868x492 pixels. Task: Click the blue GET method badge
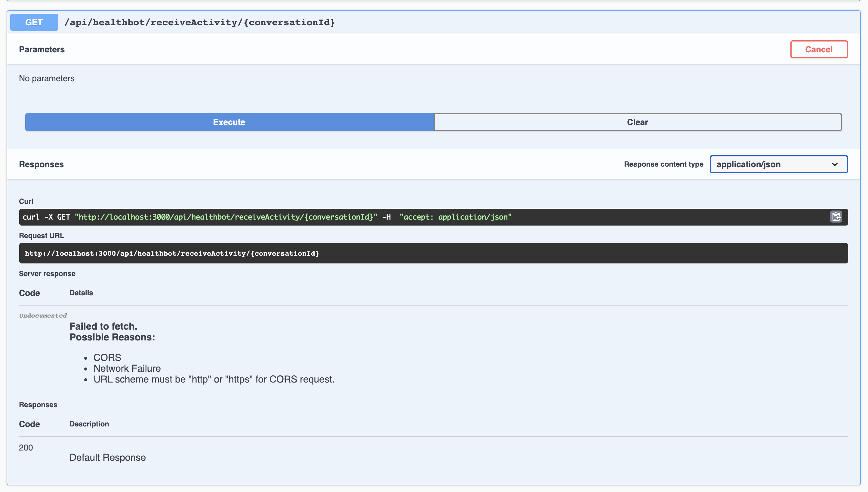click(x=34, y=22)
